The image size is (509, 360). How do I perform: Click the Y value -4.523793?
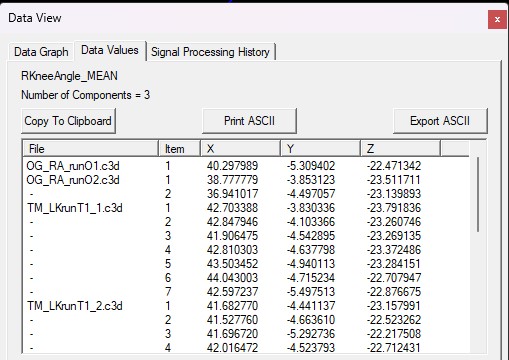coord(311,348)
